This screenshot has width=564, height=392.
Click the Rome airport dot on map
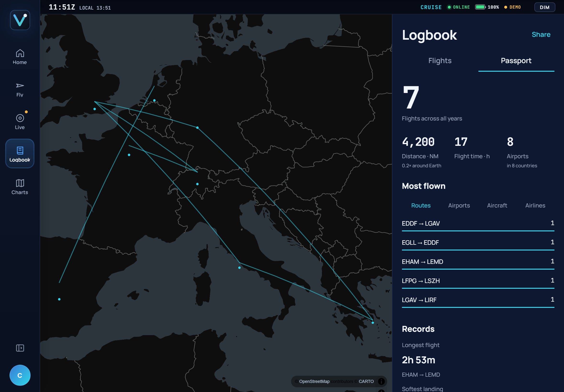(x=239, y=268)
